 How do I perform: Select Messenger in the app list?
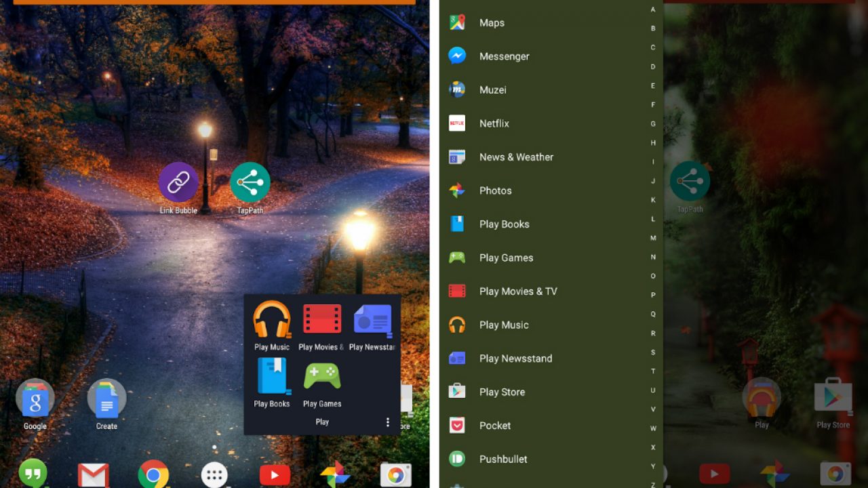504,56
